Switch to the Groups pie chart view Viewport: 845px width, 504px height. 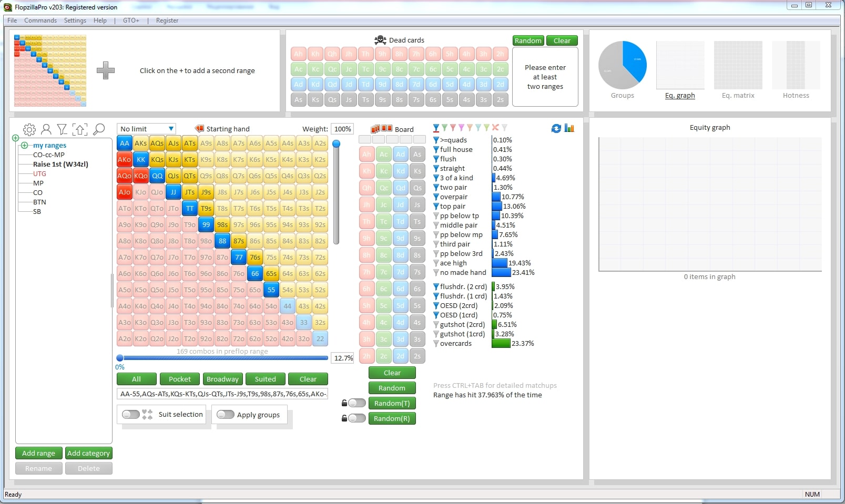623,70
